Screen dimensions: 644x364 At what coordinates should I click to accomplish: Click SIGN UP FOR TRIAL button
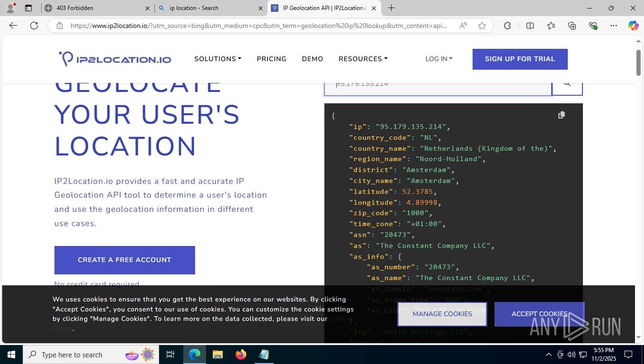520,59
